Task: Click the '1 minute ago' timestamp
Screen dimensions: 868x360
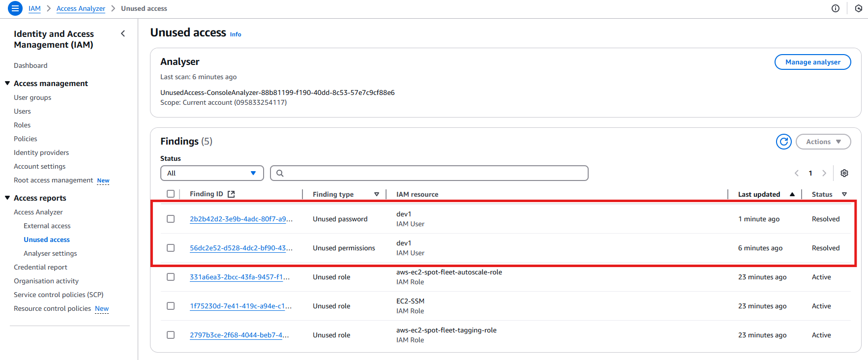Action: coord(759,219)
